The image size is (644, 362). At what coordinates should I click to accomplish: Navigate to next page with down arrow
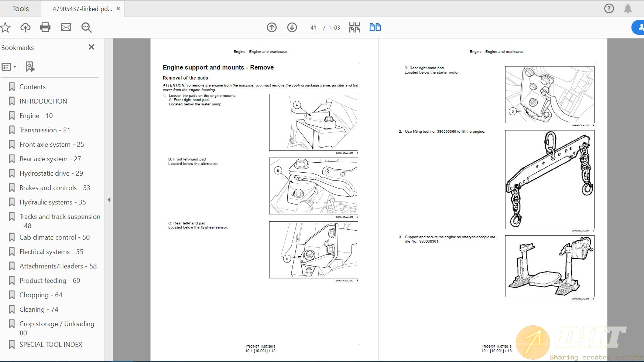tap(291, 27)
